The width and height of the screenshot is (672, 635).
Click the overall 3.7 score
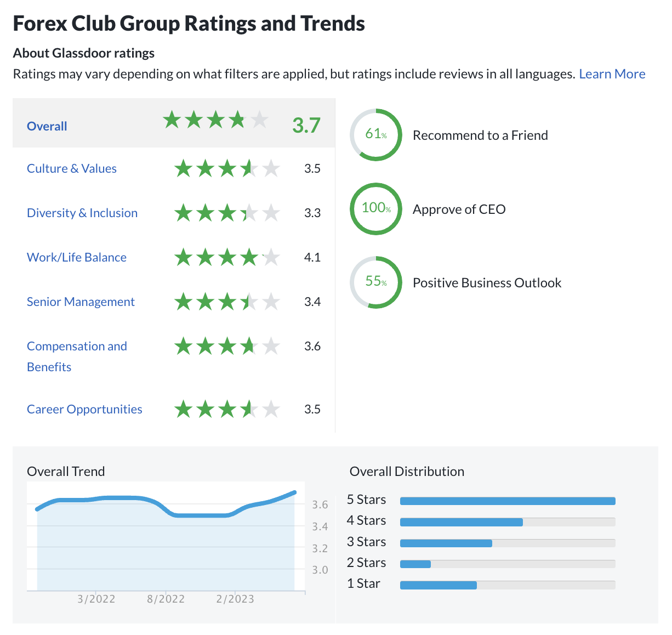tap(306, 126)
